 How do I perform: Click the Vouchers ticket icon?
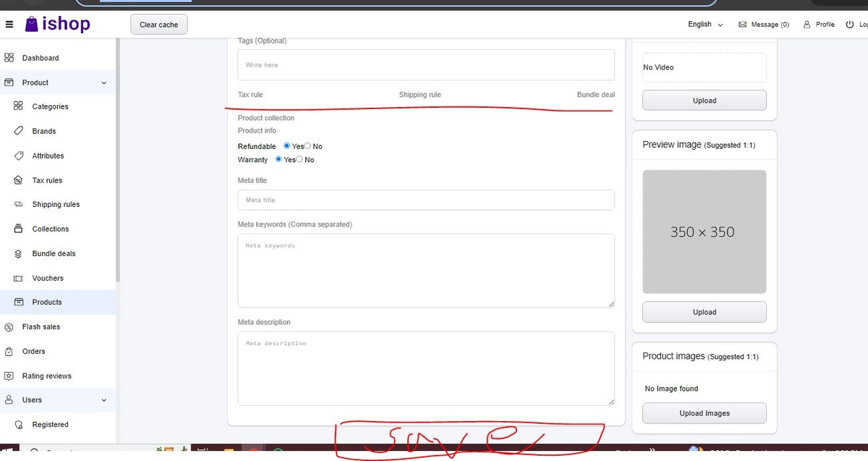[x=18, y=279]
